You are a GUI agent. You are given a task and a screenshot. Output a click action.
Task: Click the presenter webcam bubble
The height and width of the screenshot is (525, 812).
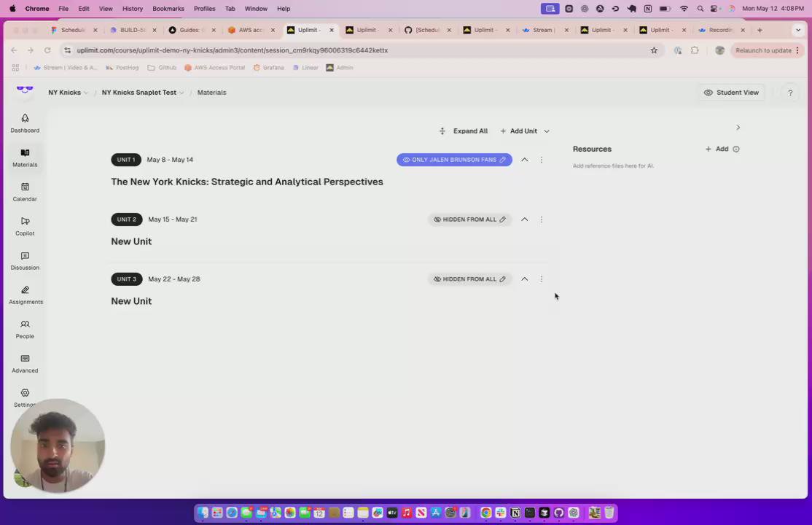58,446
